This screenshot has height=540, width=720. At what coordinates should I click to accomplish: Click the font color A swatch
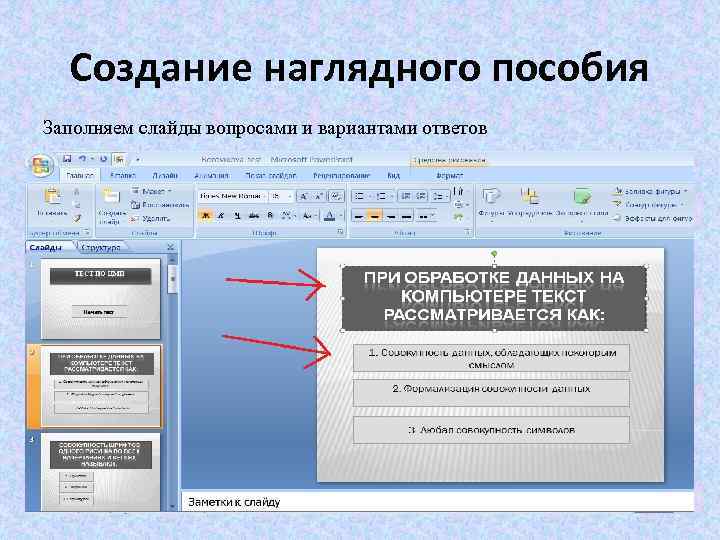point(329,215)
